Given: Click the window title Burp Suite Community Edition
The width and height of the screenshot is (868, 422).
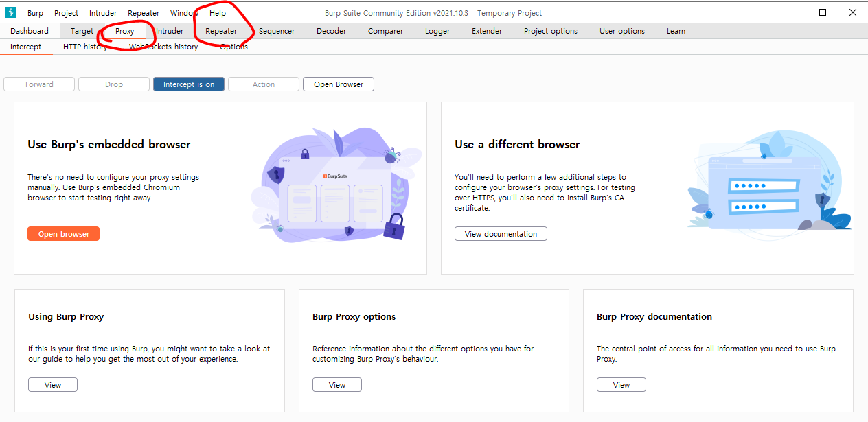Looking at the screenshot, I should tap(433, 13).
